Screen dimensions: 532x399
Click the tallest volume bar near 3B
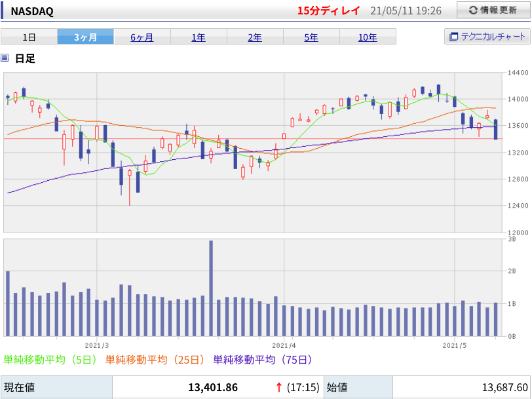click(x=211, y=288)
